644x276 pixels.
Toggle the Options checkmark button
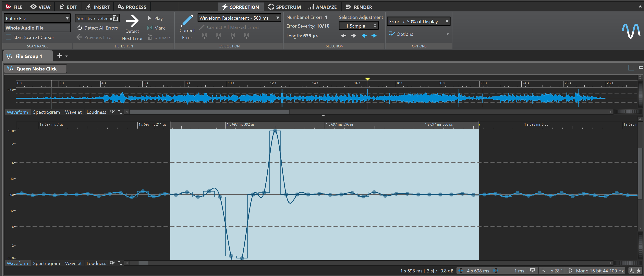(x=392, y=34)
